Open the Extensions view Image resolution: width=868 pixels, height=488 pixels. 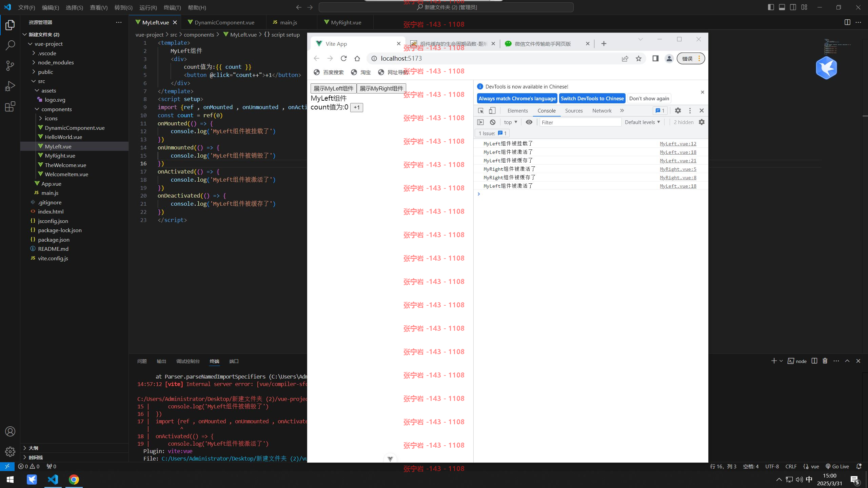point(10,106)
